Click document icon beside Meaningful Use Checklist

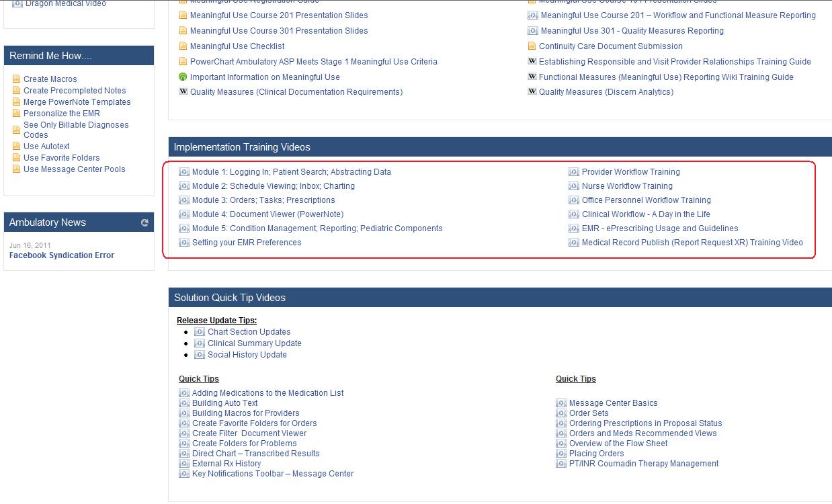tap(183, 46)
